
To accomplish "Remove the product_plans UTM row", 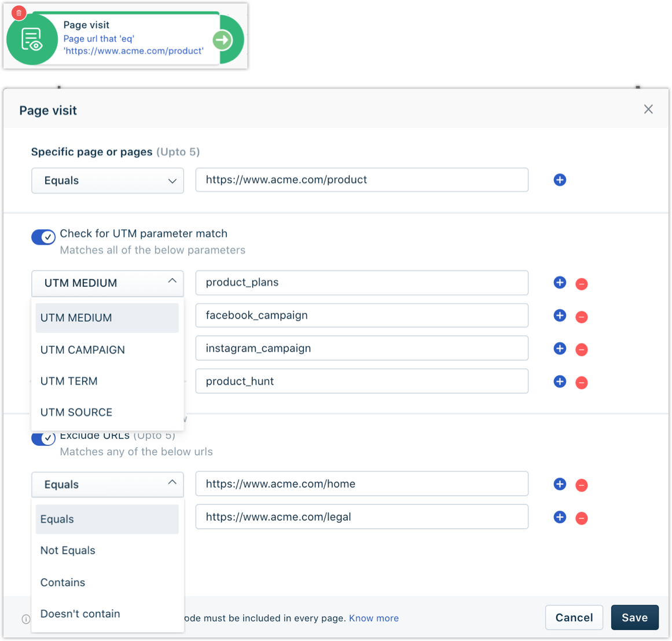I will click(x=581, y=284).
